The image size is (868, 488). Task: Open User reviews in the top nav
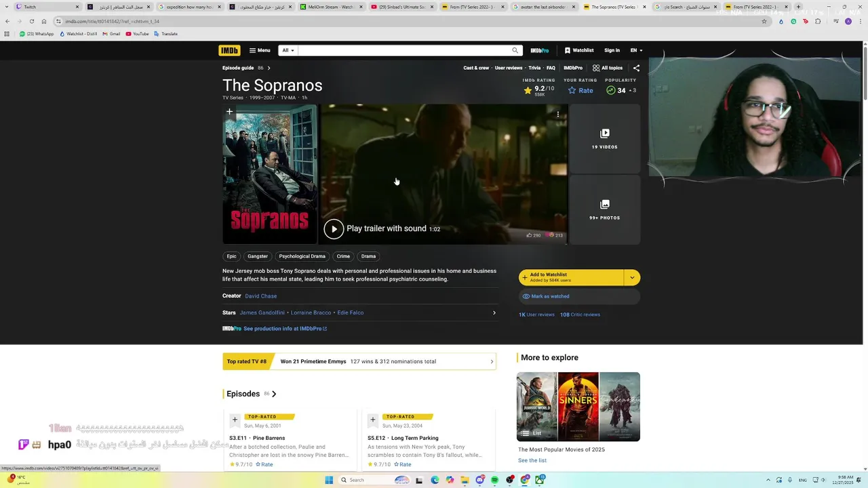click(509, 68)
